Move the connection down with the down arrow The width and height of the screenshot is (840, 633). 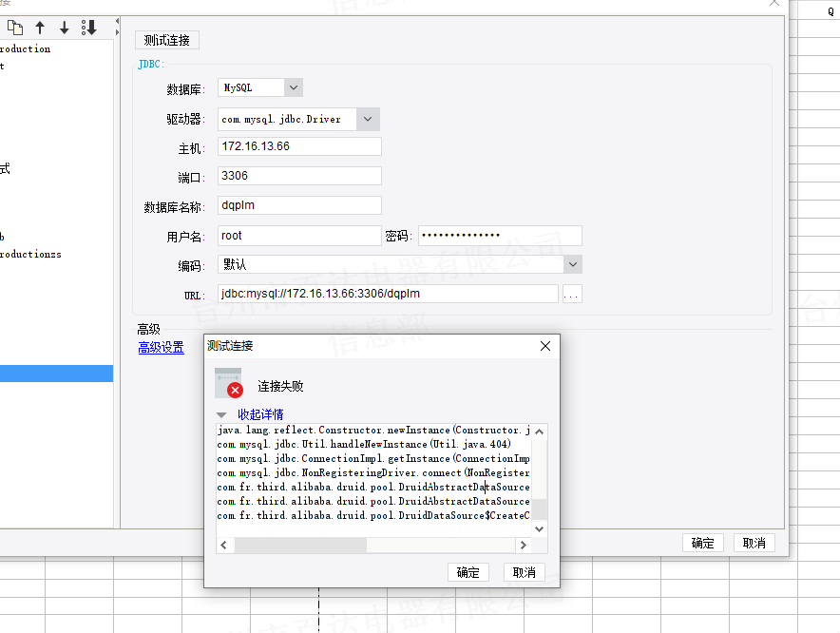click(x=65, y=28)
